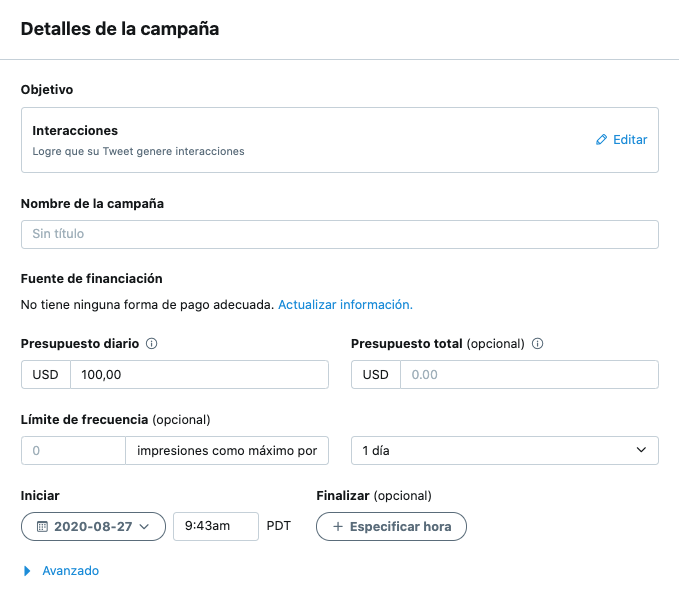Expand the Avanzado section triangle
Image resolution: width=679 pixels, height=601 pixels.
point(27,571)
